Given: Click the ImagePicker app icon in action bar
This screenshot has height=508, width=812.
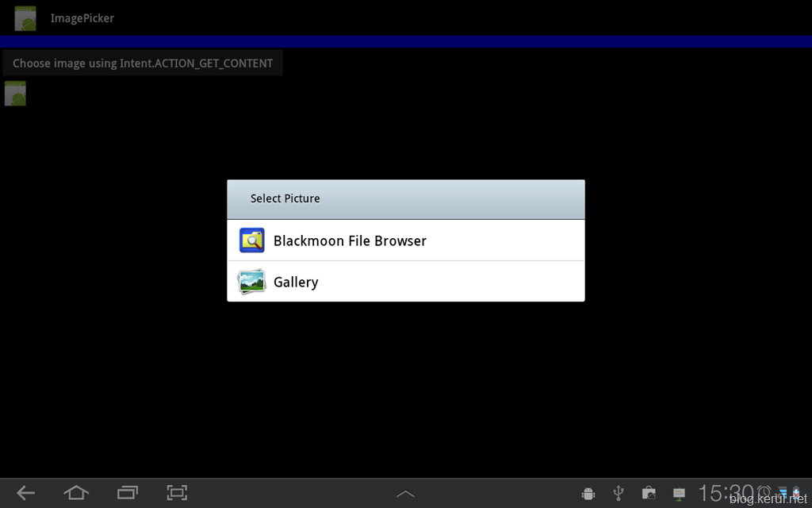Looking at the screenshot, I should point(25,18).
